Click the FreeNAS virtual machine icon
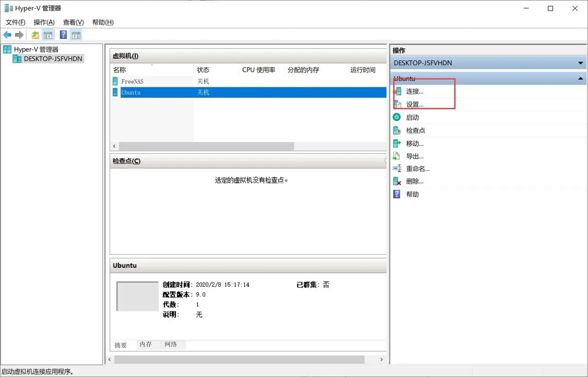 [x=115, y=81]
